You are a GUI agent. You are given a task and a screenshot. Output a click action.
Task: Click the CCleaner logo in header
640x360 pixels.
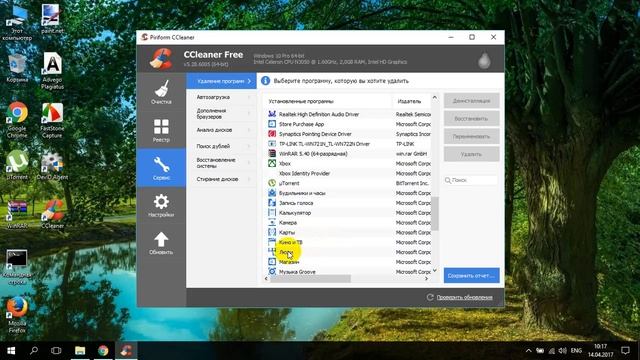[161, 58]
